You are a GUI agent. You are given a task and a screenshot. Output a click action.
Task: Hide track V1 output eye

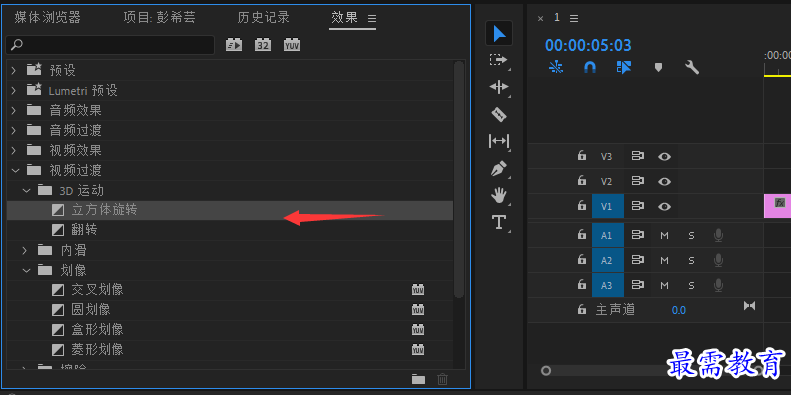[x=664, y=206]
